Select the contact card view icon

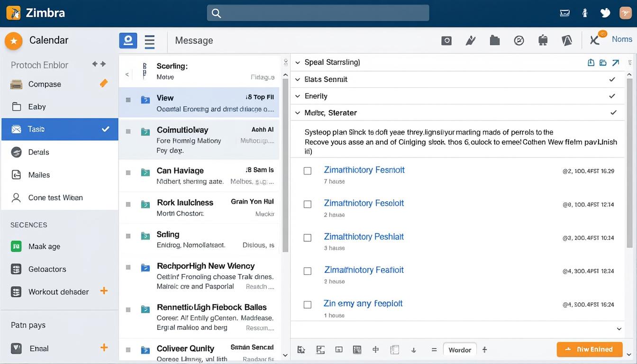click(128, 41)
